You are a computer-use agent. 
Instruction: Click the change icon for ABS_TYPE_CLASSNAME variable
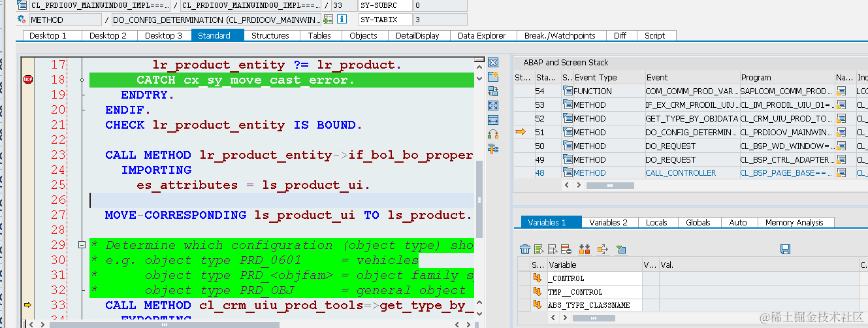pos(538,305)
